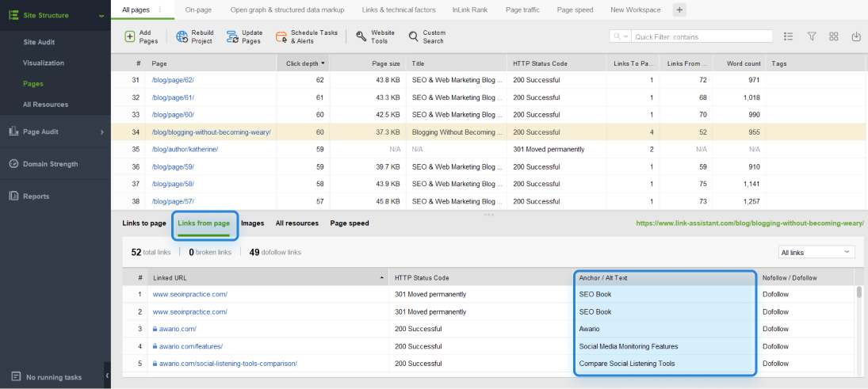Open the upper Page speed workspace tab
868x389 pixels.
pyautogui.click(x=575, y=10)
